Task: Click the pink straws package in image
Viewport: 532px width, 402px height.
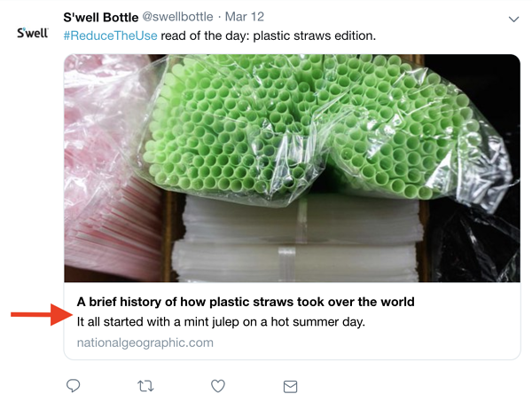Action: 108,169
